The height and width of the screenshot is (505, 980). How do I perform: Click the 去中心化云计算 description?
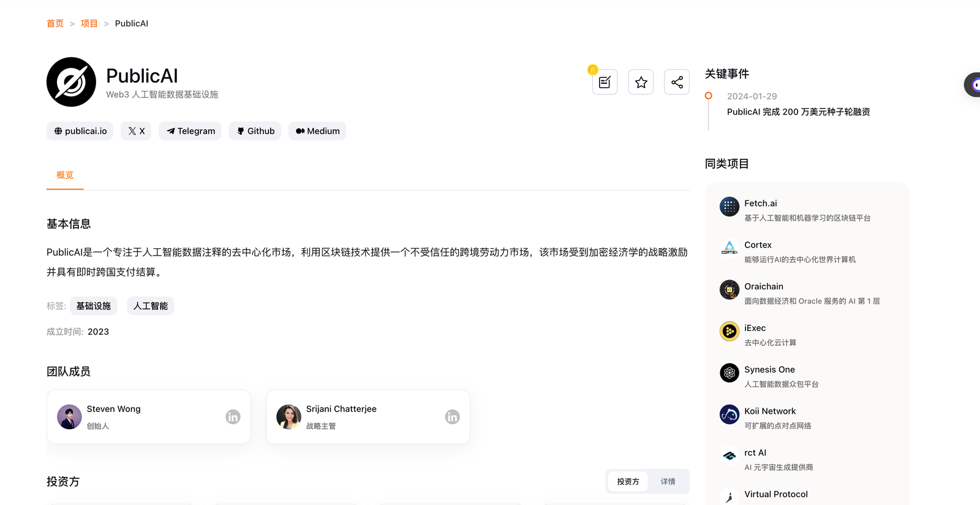770,343
